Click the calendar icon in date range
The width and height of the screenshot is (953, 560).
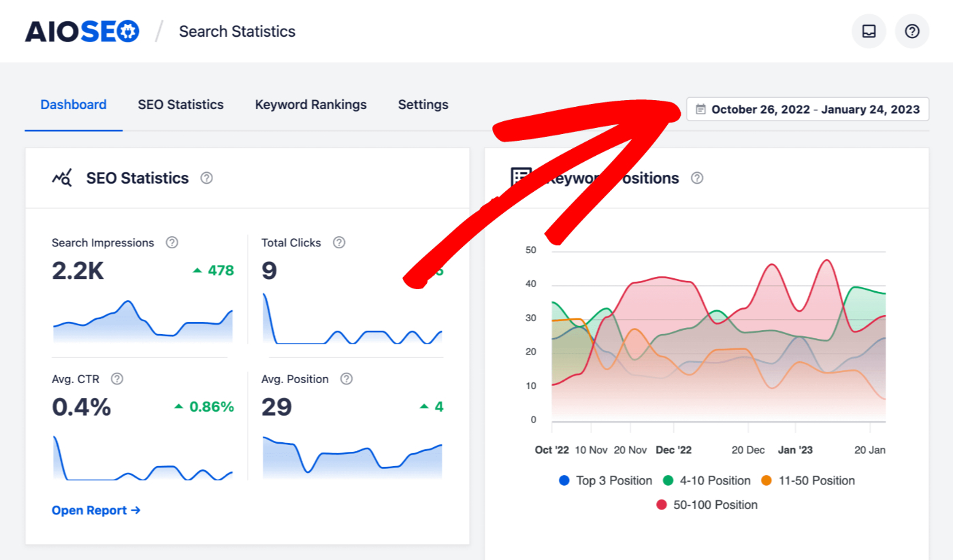(700, 109)
